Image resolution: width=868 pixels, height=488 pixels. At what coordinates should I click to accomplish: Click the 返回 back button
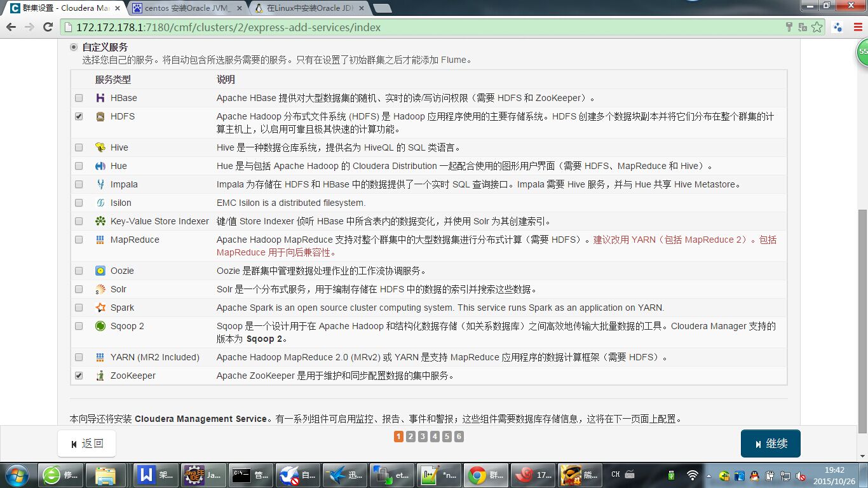pyautogui.click(x=87, y=444)
